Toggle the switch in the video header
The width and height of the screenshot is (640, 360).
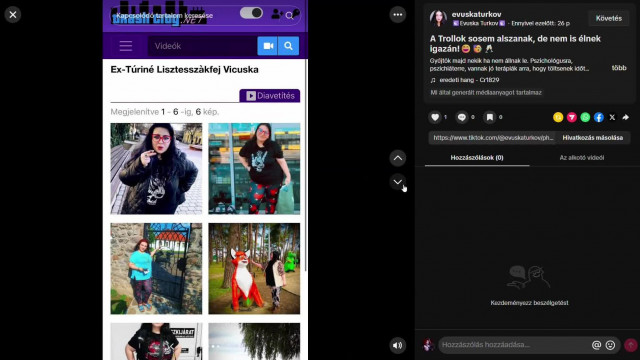coord(251,13)
